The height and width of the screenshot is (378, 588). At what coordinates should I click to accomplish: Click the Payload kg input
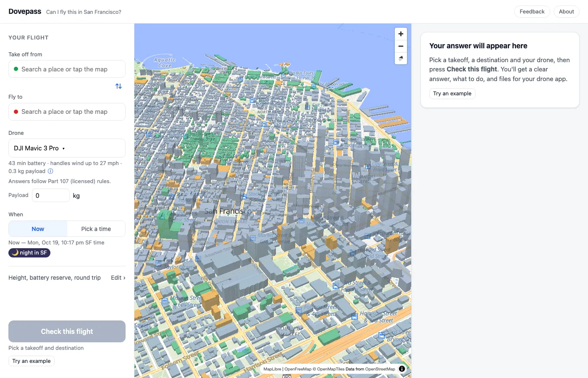[51, 195]
